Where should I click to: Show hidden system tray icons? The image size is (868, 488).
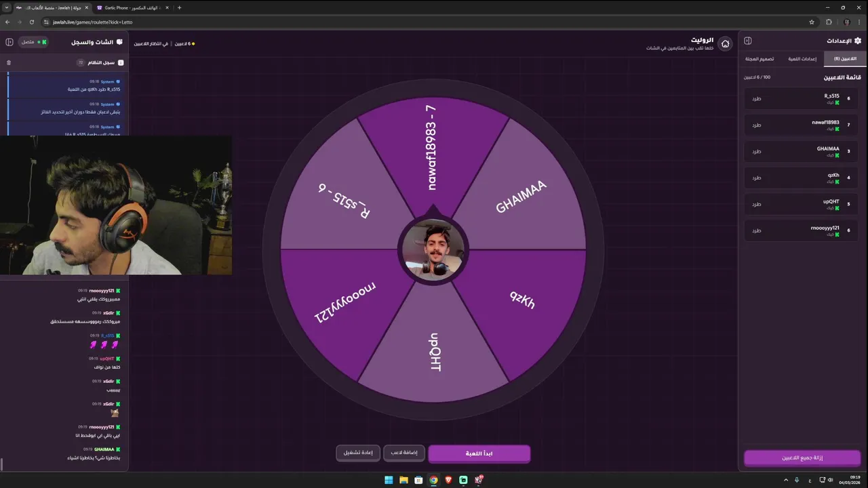[x=786, y=480]
